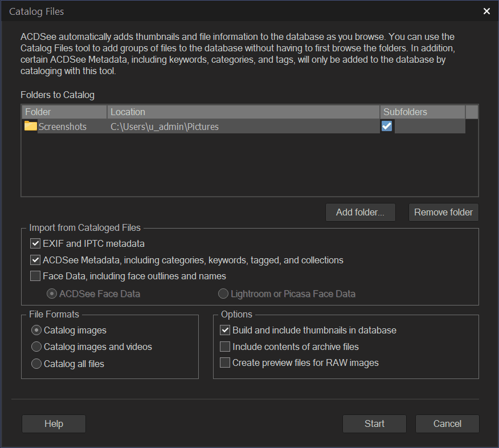Choose Catalog images and videos
The height and width of the screenshot is (448, 499).
pos(36,347)
